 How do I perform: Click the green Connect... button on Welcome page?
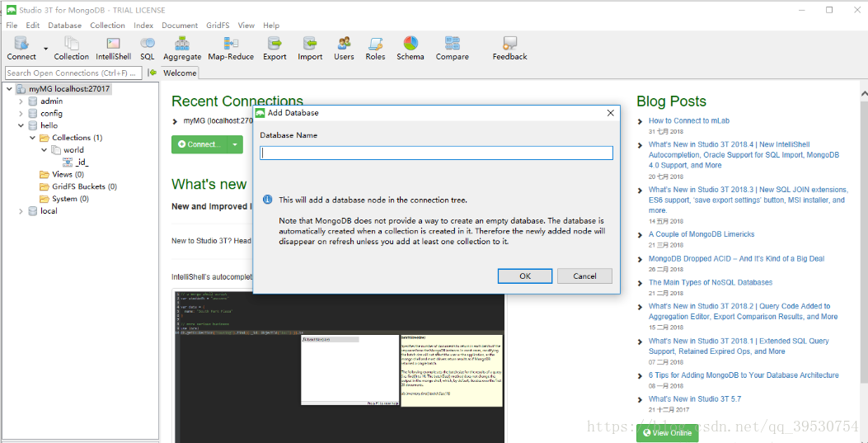[x=199, y=144]
